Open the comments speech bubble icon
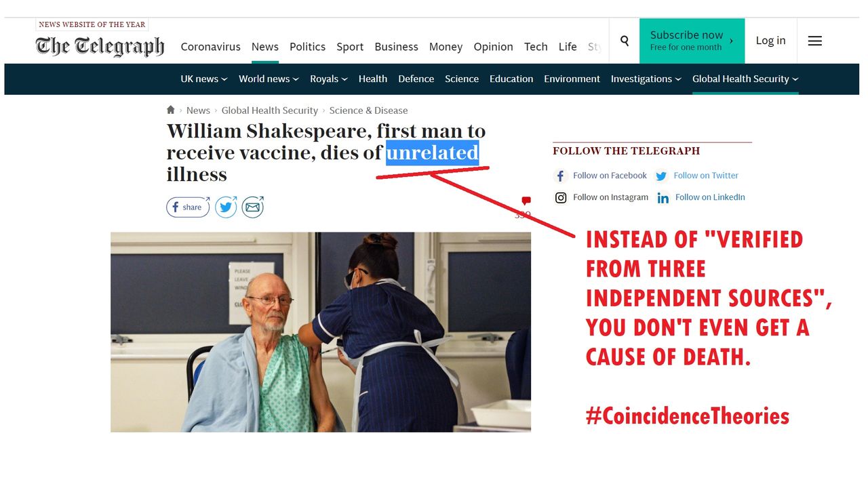Image resolution: width=868 pixels, height=488 pixels. pos(526,201)
